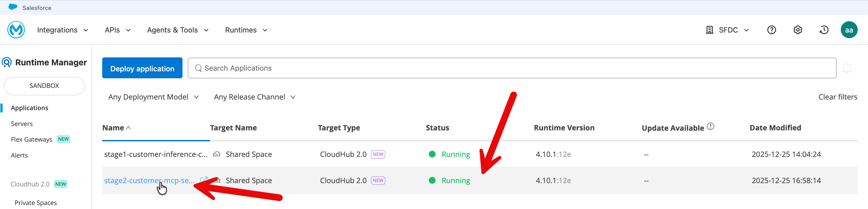Image resolution: width=868 pixels, height=209 pixels.
Task: Click date 2025-12-25 16:58:14
Action: [786, 180]
